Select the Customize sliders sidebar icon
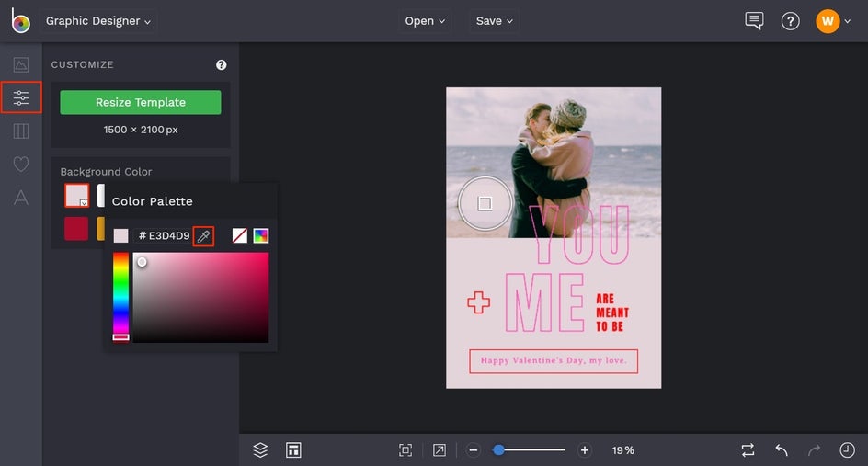 point(21,97)
